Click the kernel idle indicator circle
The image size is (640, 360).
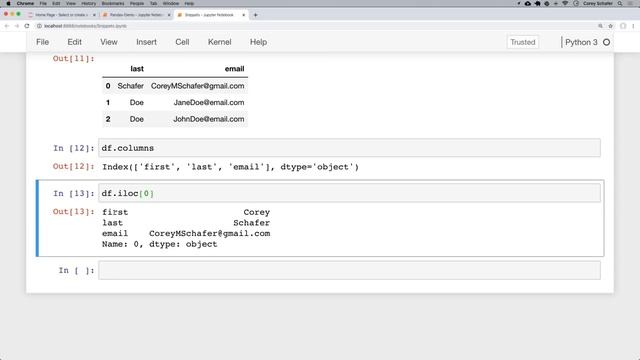click(607, 42)
